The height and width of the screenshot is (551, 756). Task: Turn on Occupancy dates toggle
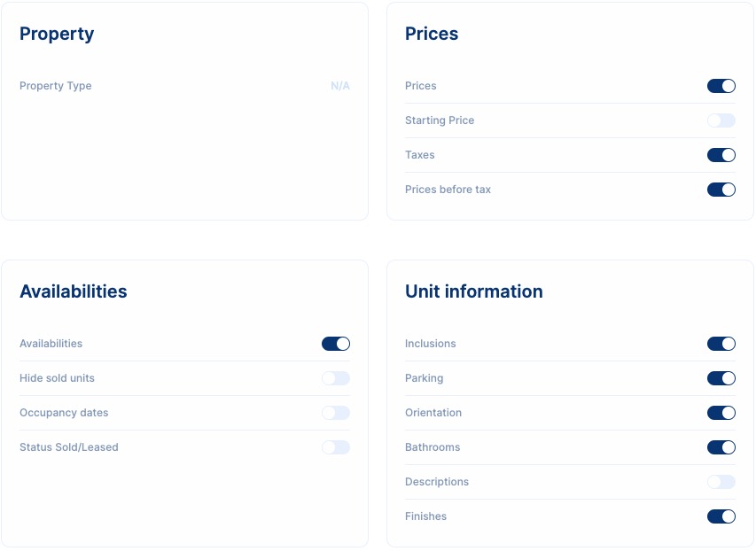point(336,413)
